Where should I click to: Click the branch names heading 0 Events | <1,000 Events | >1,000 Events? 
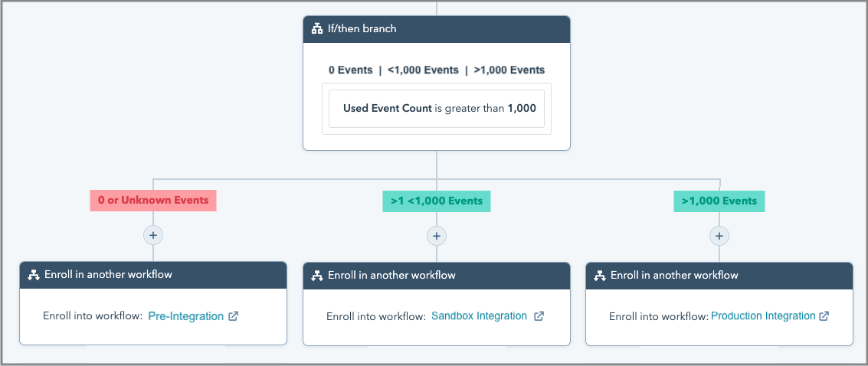(x=436, y=70)
